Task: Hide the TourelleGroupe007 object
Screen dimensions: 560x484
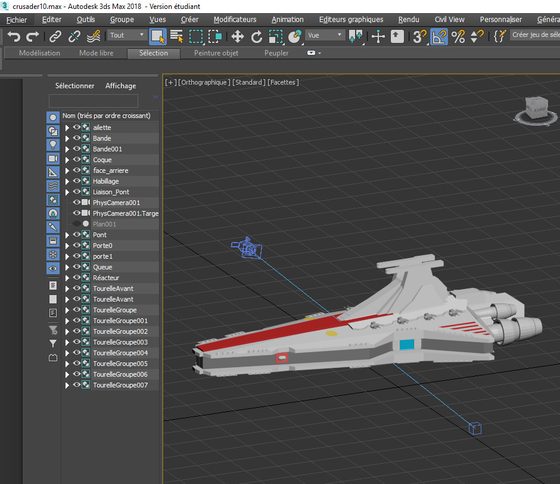Action: click(x=76, y=385)
